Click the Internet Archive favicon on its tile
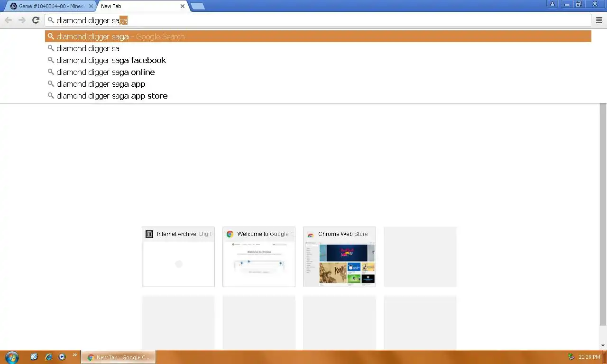Image resolution: width=607 pixels, height=364 pixels. click(x=149, y=234)
